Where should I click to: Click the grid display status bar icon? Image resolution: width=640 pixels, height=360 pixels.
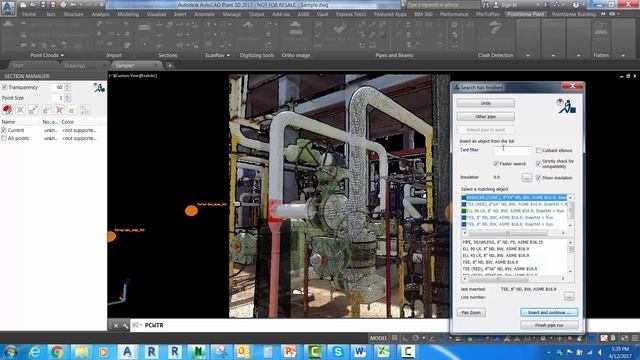(395, 338)
